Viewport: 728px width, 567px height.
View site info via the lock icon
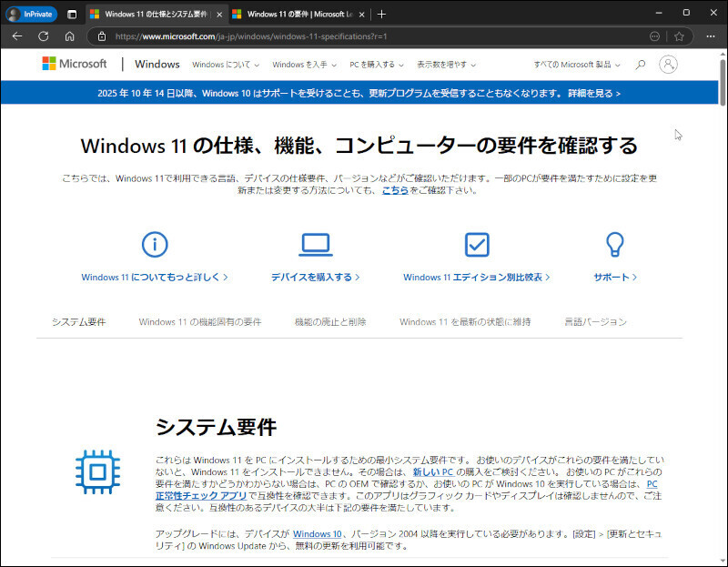102,36
